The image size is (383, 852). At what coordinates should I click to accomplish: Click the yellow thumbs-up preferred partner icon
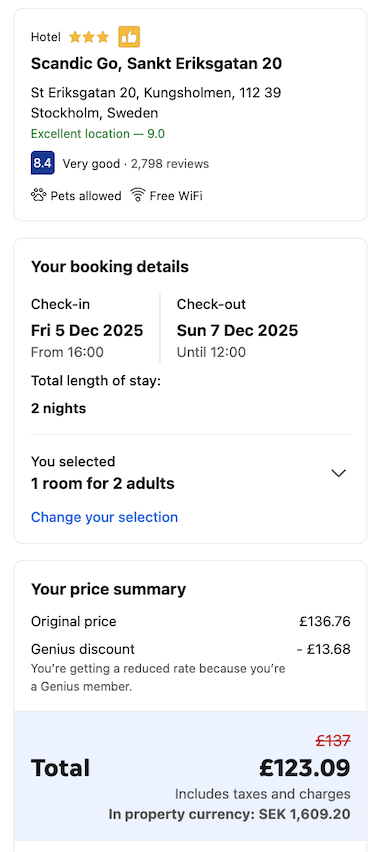pos(129,37)
